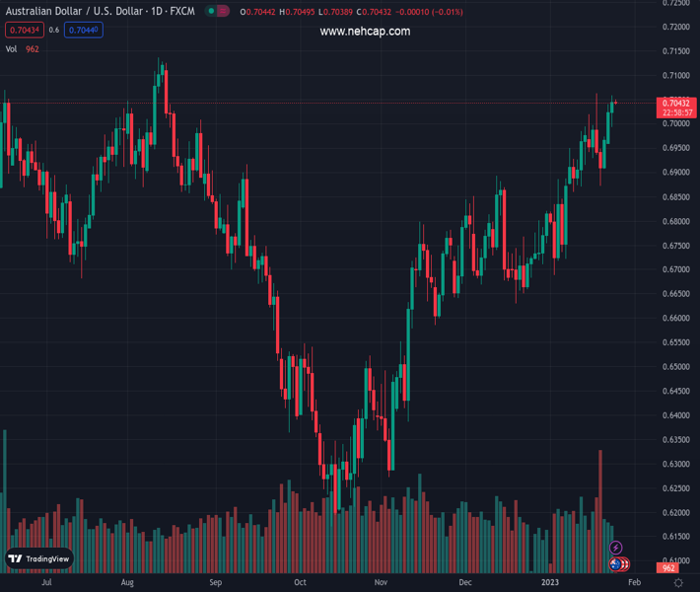700x592 pixels.
Task: Open chart settings gear icon
Action: point(678,583)
